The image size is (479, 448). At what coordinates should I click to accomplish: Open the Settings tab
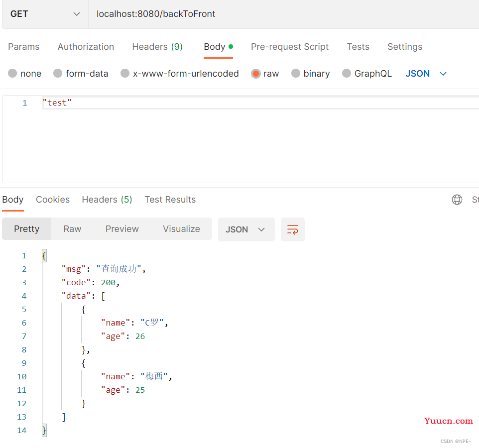pos(405,47)
